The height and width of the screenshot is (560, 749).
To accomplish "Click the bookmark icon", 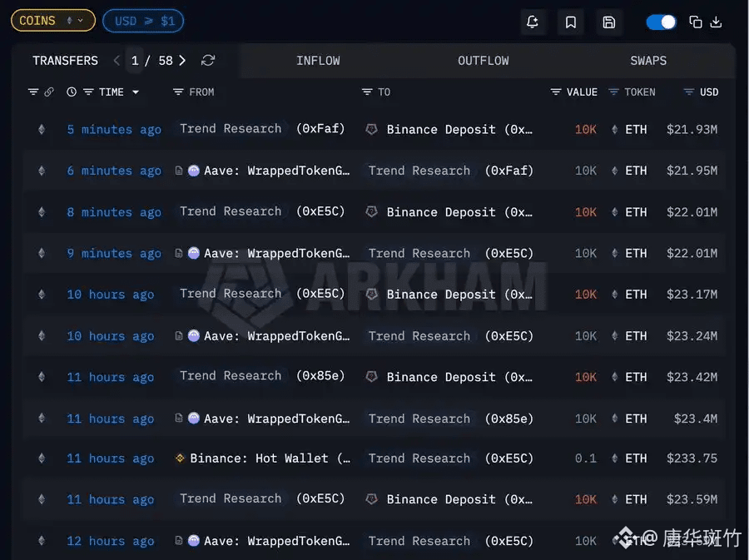I will 571,22.
